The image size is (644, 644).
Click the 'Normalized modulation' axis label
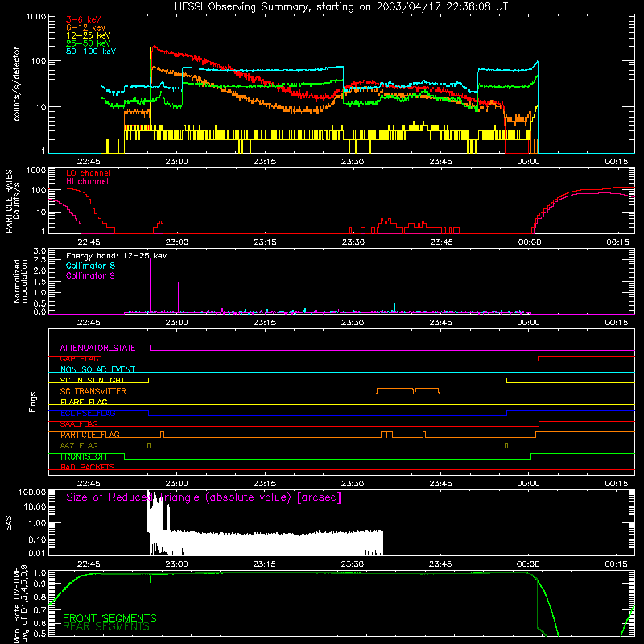pyautogui.click(x=20, y=281)
